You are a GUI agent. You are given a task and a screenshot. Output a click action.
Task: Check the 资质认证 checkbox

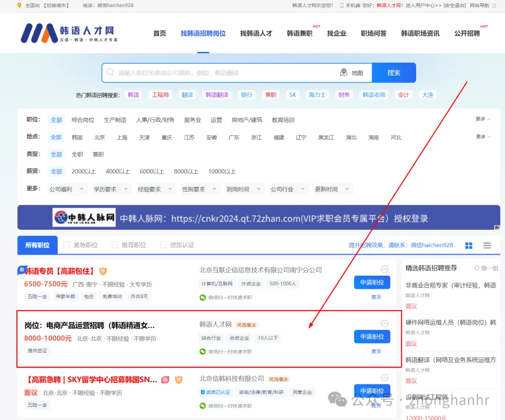(163, 245)
